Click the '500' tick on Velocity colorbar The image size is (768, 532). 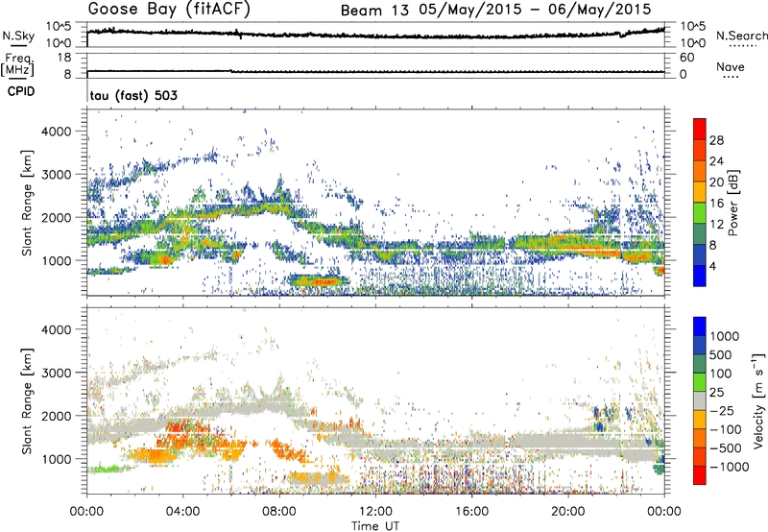[720, 354]
